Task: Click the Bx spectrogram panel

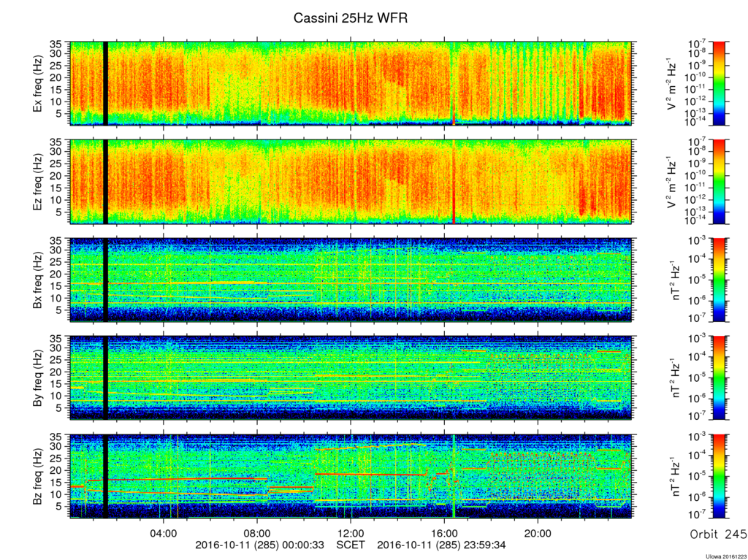Action: coord(351,280)
